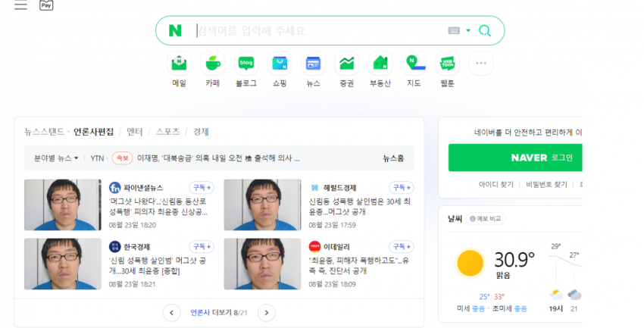This screenshot has width=644, height=328.
Task: Go to next press page arrow
Action: (x=267, y=313)
